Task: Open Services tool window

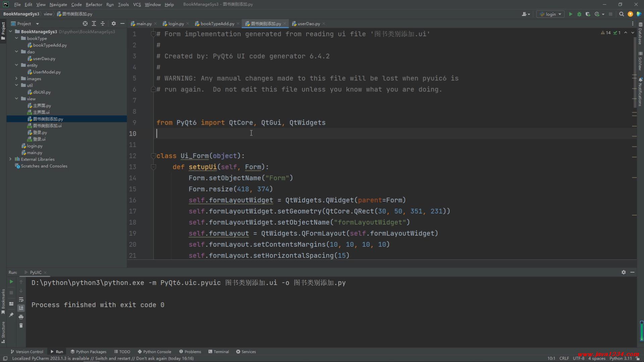Action: point(246,352)
